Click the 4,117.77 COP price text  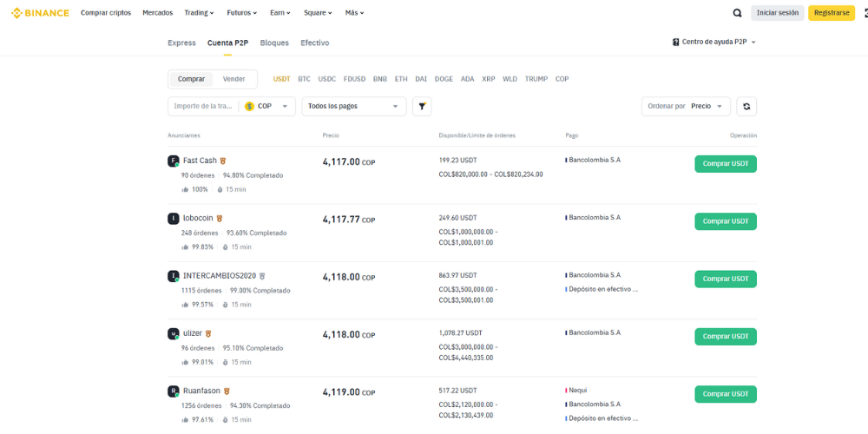[x=349, y=220]
